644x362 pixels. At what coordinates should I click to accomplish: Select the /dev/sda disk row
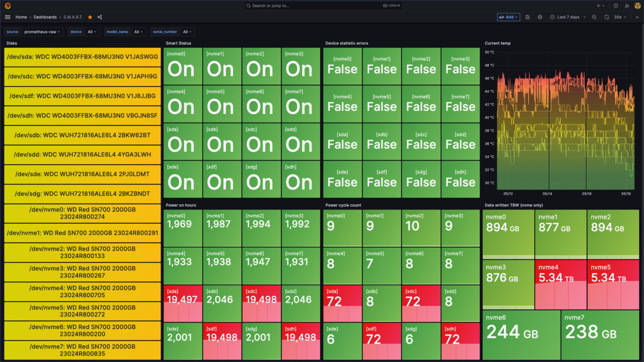tap(82, 57)
